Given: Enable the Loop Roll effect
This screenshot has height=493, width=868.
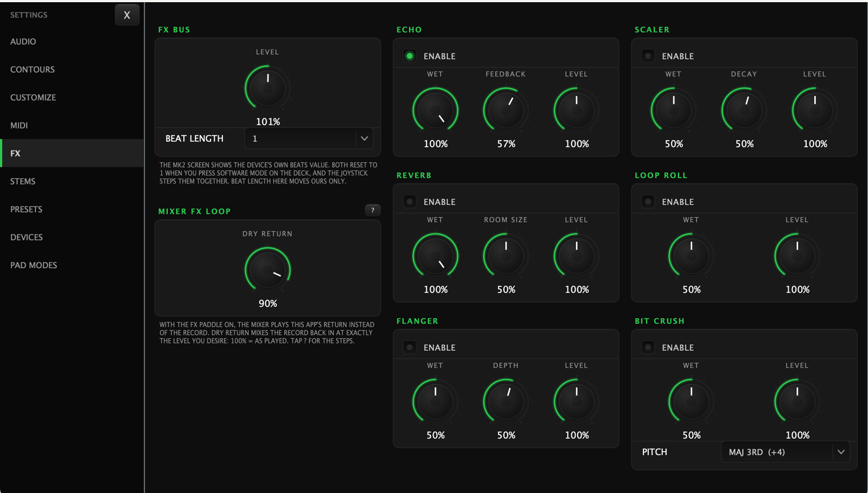Looking at the screenshot, I should pos(648,201).
